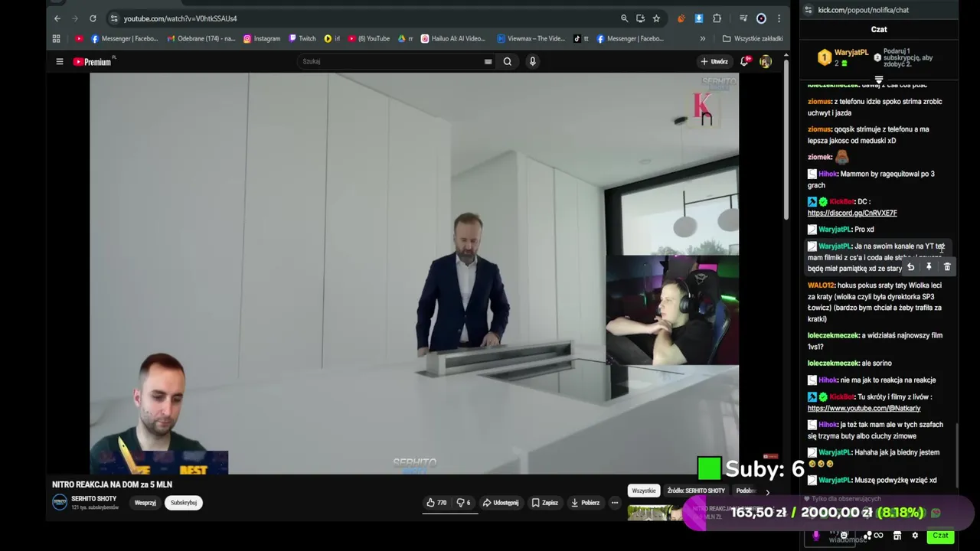This screenshot has width=980, height=551.
Task: Pin the WaryjatPL chat message
Action: pyautogui.click(x=929, y=267)
